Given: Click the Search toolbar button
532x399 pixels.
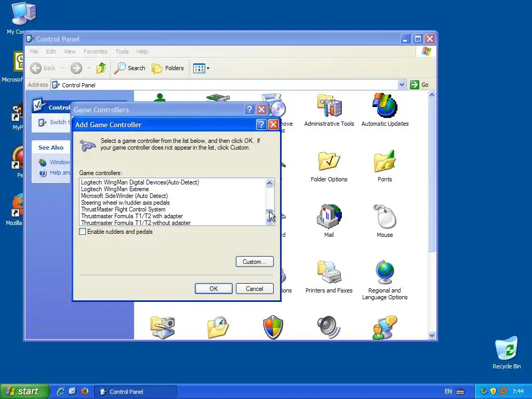Looking at the screenshot, I should pos(129,68).
